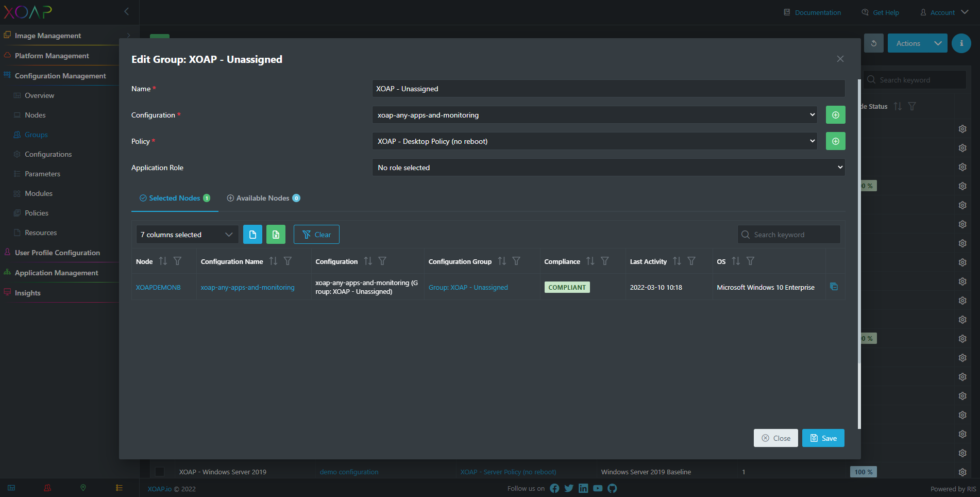The height and width of the screenshot is (497, 980).
Task: Click the blue export file icon
Action: coord(252,235)
